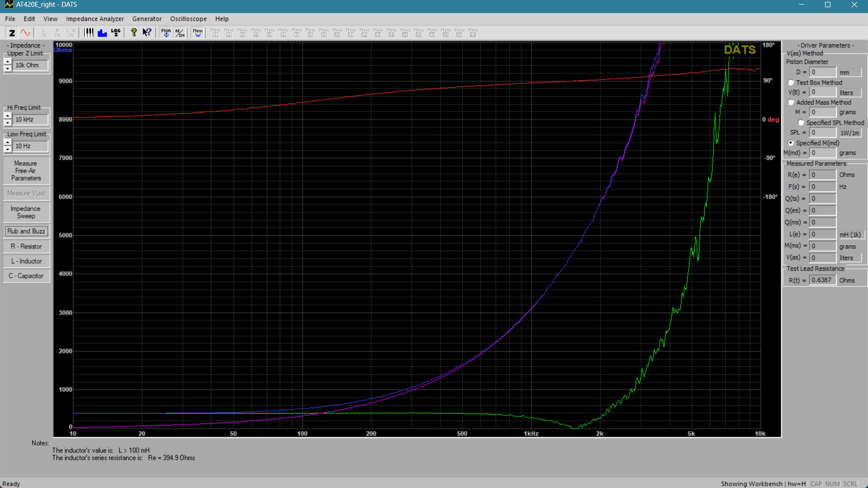Click the C - Capacitor button
The image size is (868, 488).
tap(26, 276)
